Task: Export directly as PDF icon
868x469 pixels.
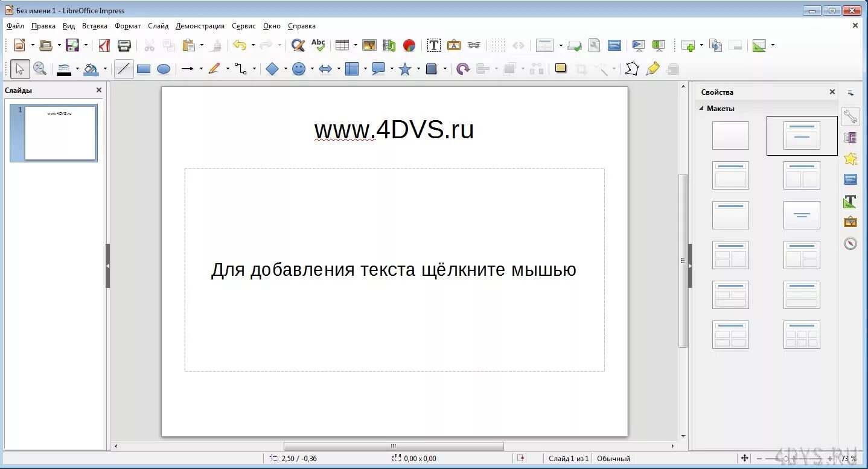Action: (104, 45)
